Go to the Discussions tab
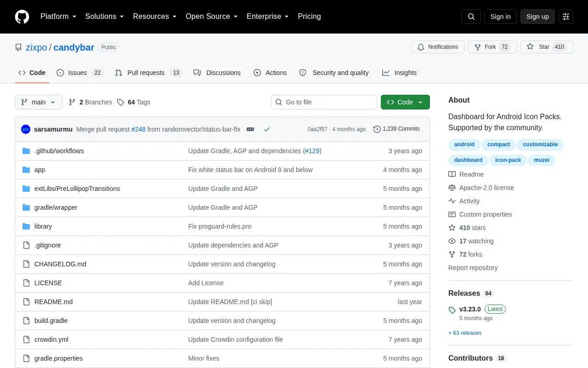The height and width of the screenshot is (368, 588). point(217,73)
